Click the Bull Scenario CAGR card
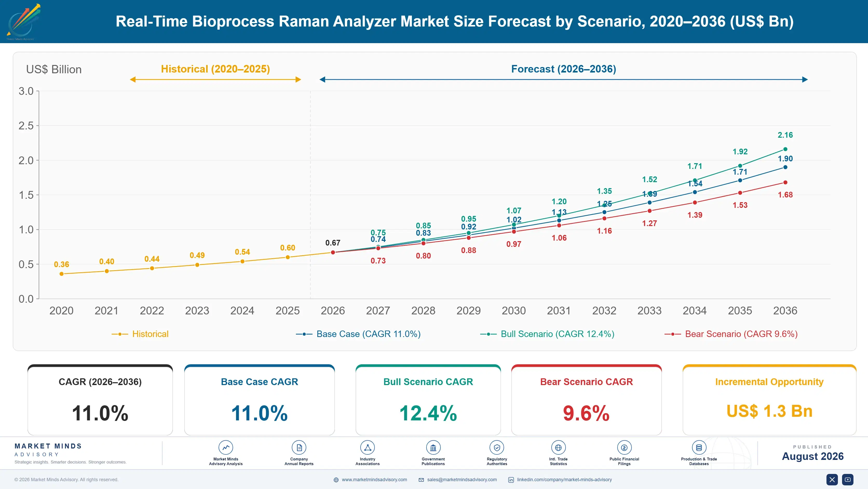The width and height of the screenshot is (868, 489). pos(428,400)
